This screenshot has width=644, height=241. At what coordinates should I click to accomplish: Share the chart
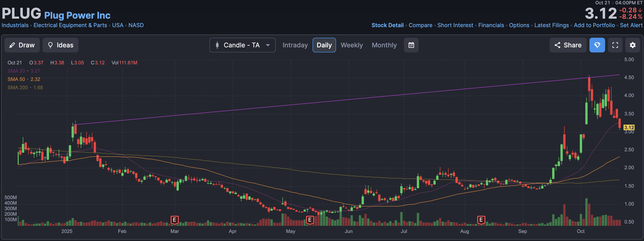[568, 45]
